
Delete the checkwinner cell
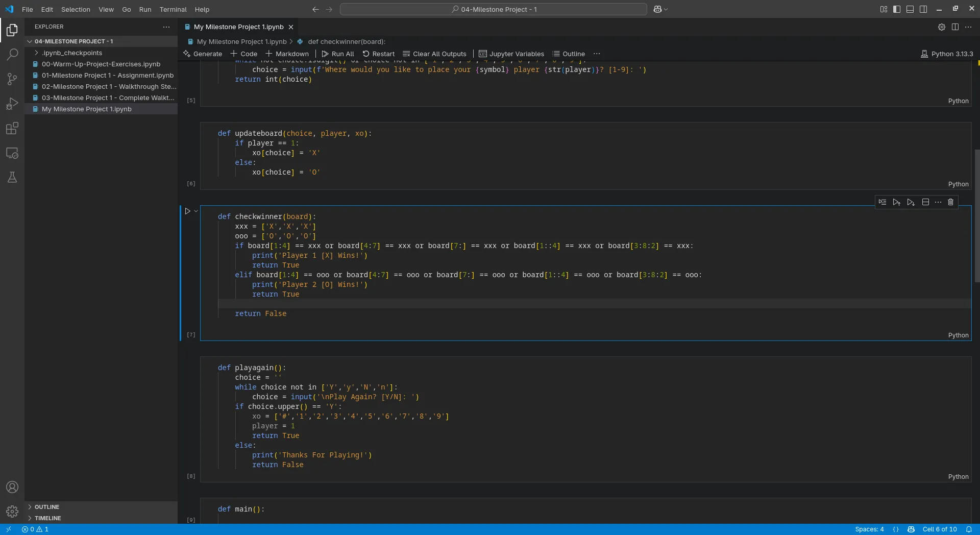950,202
